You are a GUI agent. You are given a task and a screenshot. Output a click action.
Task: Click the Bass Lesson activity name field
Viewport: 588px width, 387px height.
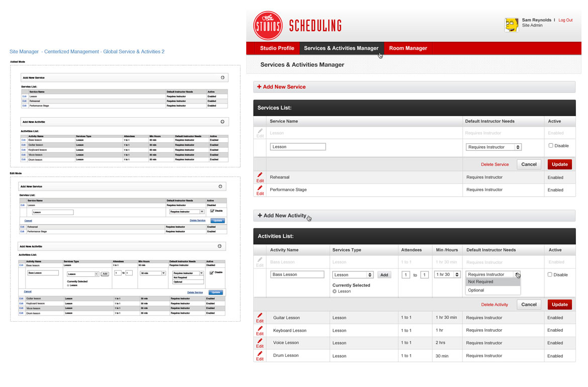pos(297,274)
